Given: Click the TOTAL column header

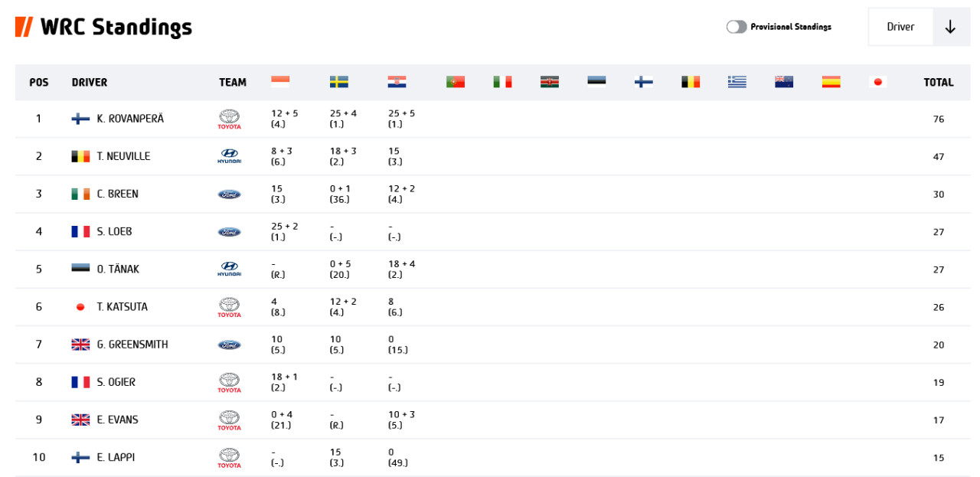Looking at the screenshot, I should [x=938, y=82].
